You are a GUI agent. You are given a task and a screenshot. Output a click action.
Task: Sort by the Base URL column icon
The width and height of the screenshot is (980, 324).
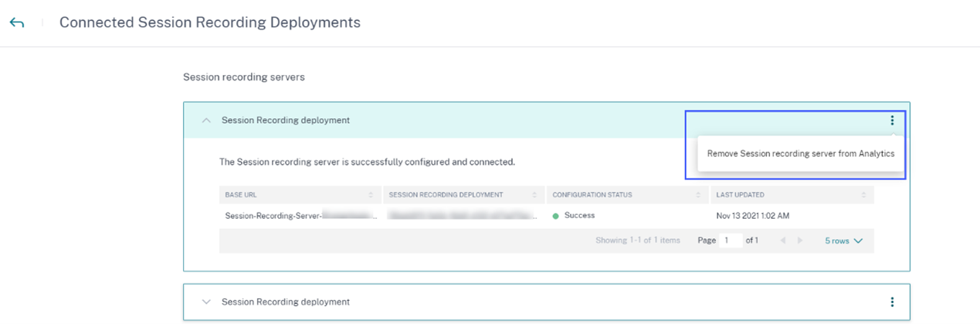[x=371, y=195]
